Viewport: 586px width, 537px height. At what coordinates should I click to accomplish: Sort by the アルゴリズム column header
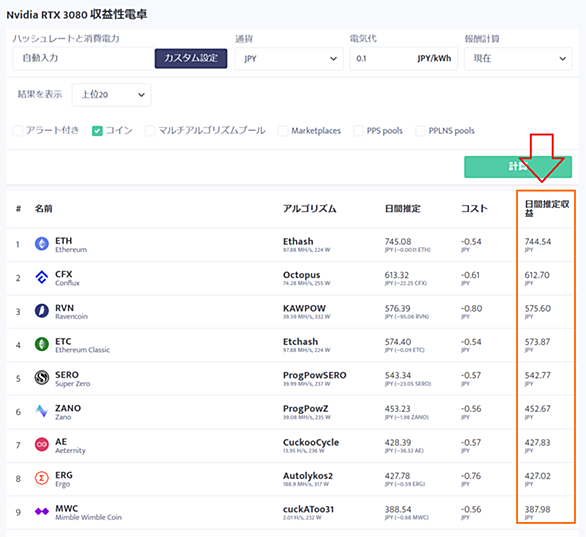(309, 209)
